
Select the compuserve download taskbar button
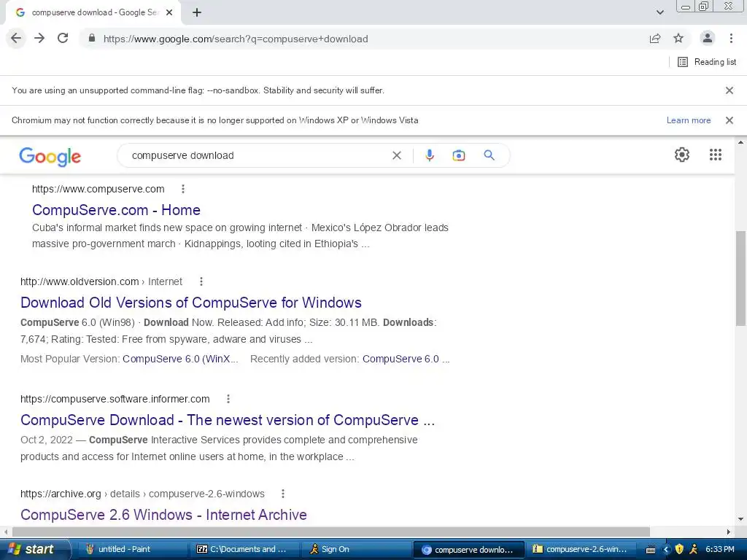pos(469,549)
